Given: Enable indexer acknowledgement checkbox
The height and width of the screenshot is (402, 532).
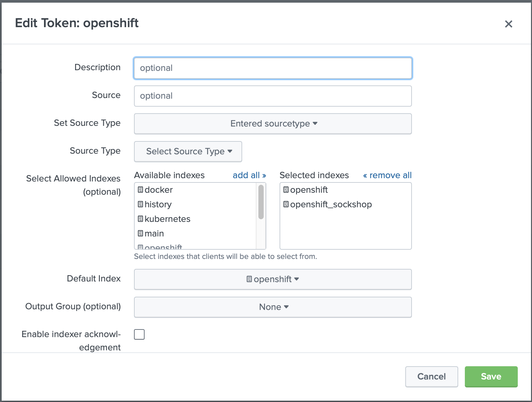Looking at the screenshot, I should pos(139,334).
